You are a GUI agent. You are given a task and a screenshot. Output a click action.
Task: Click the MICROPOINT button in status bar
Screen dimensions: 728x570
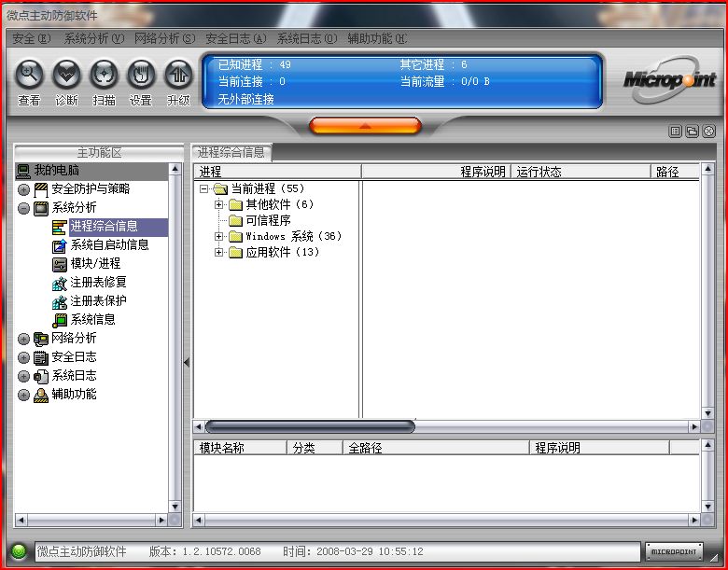(x=674, y=551)
